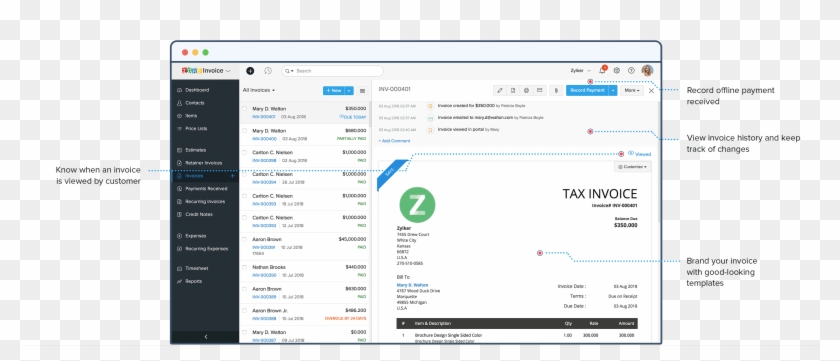
Task: Open the More dropdown
Action: (x=632, y=91)
